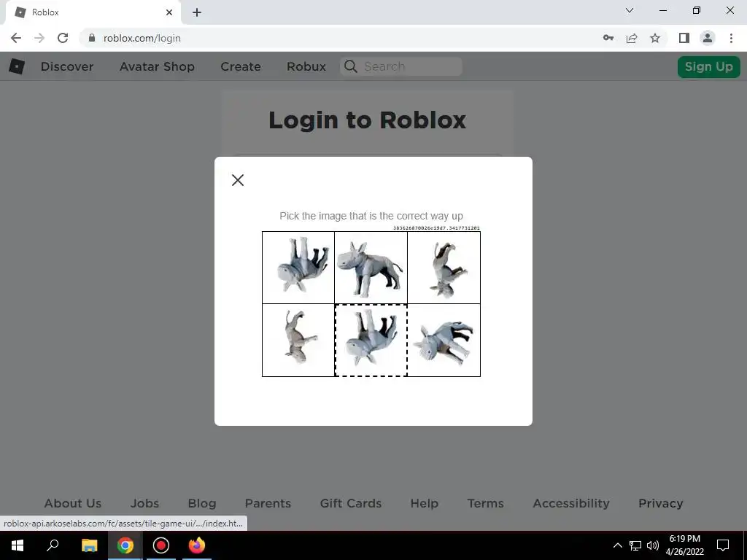Viewport: 747px width, 560px height.
Task: Click the taskbar search magnifier
Action: pos(53,545)
